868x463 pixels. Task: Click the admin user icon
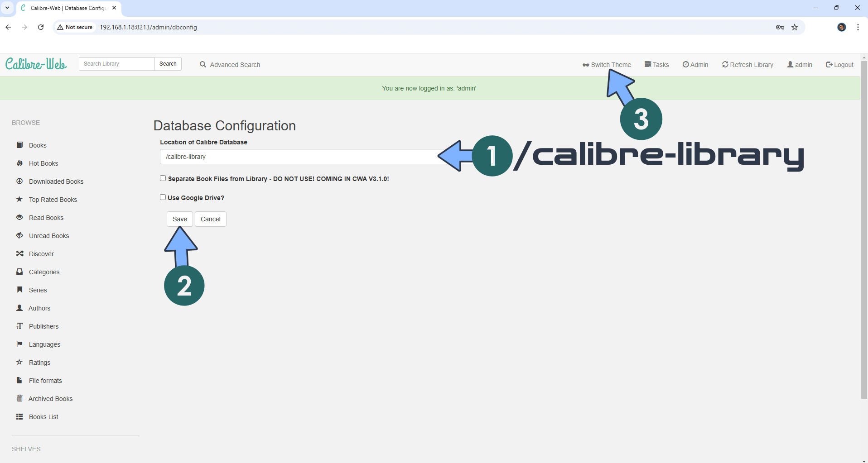[790, 64]
